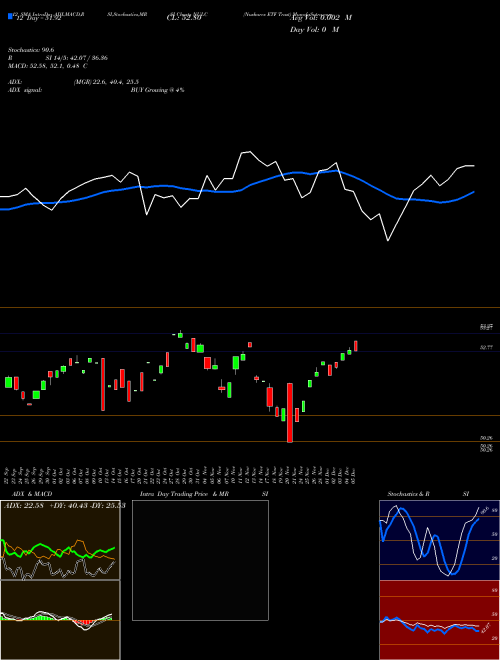Click the "Avg Vol: 0.002 M" label
500x660 pixels.
pos(321,18)
